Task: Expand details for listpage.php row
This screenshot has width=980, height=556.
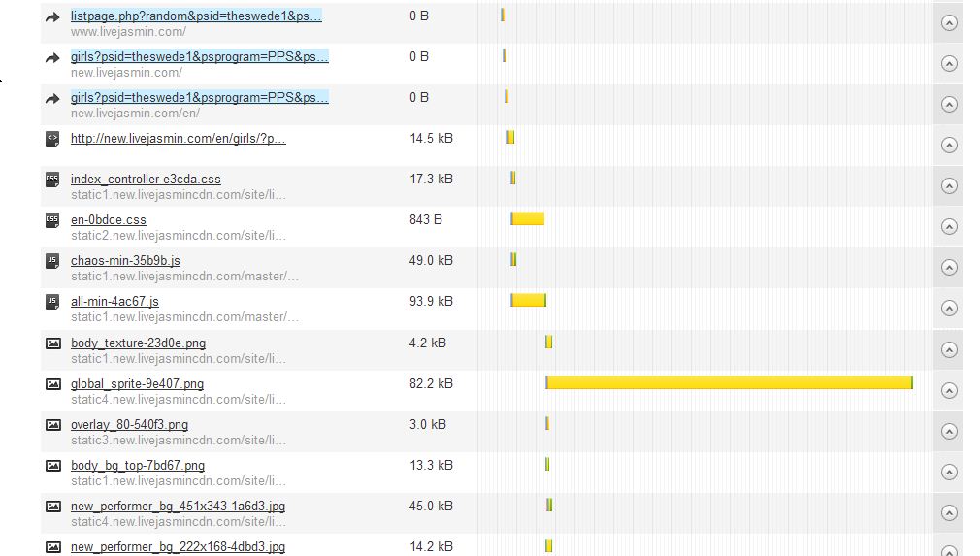Action: [x=949, y=23]
